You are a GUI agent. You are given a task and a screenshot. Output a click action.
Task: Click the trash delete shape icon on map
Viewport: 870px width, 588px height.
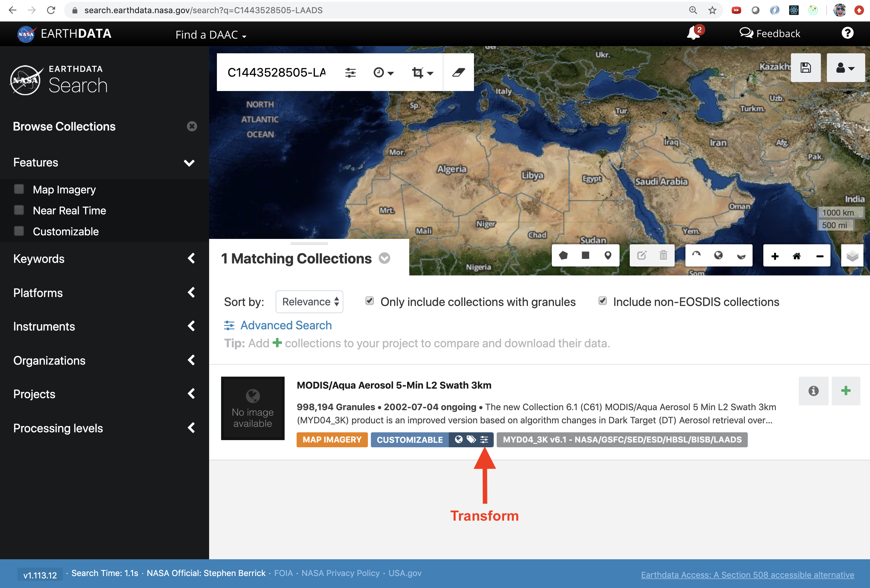[663, 255]
